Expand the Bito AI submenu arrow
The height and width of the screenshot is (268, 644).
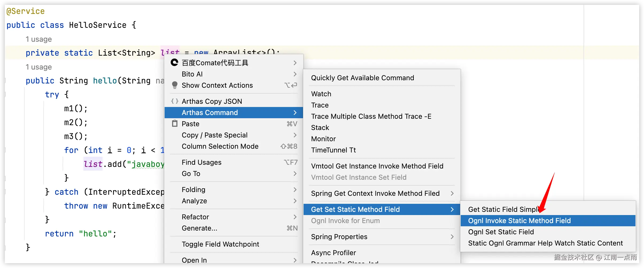click(295, 74)
